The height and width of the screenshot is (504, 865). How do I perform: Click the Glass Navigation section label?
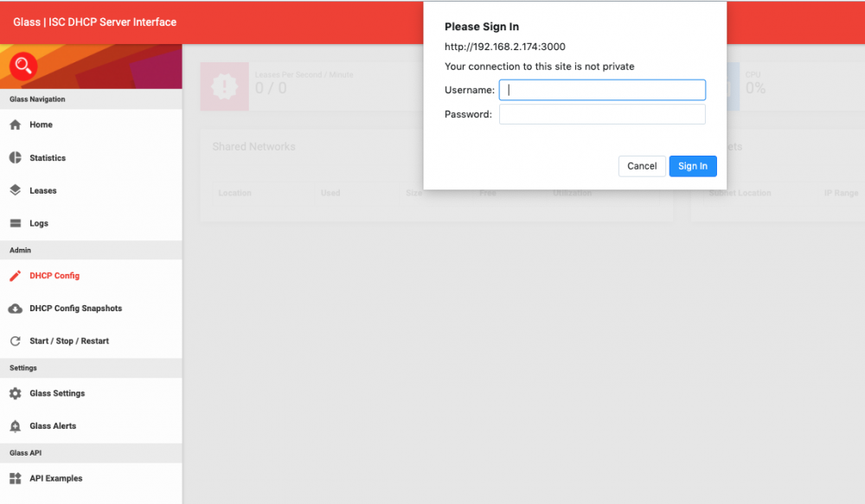[37, 99]
